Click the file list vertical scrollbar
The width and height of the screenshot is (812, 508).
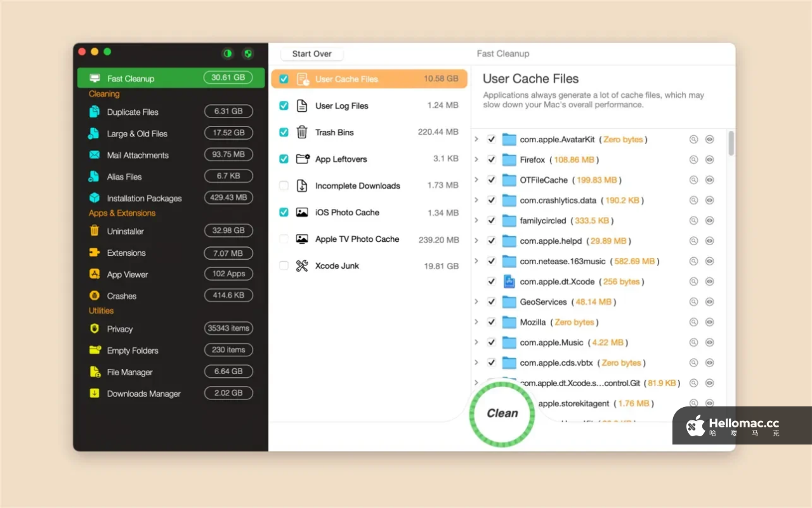click(731, 144)
